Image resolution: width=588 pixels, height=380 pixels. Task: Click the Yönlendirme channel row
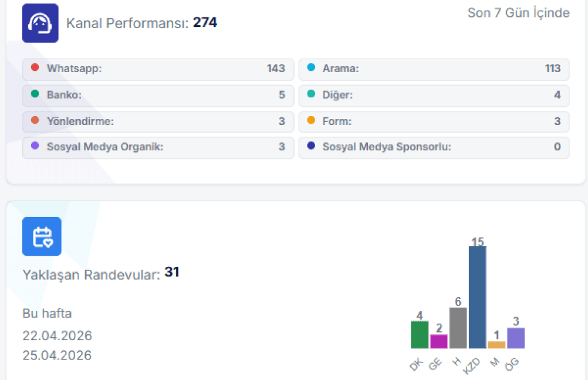[x=158, y=121]
